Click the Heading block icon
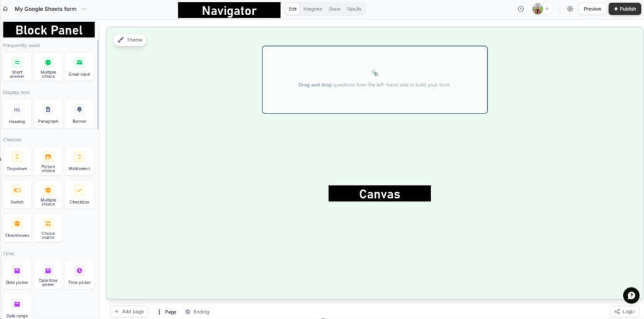The height and width of the screenshot is (319, 644). click(x=17, y=110)
